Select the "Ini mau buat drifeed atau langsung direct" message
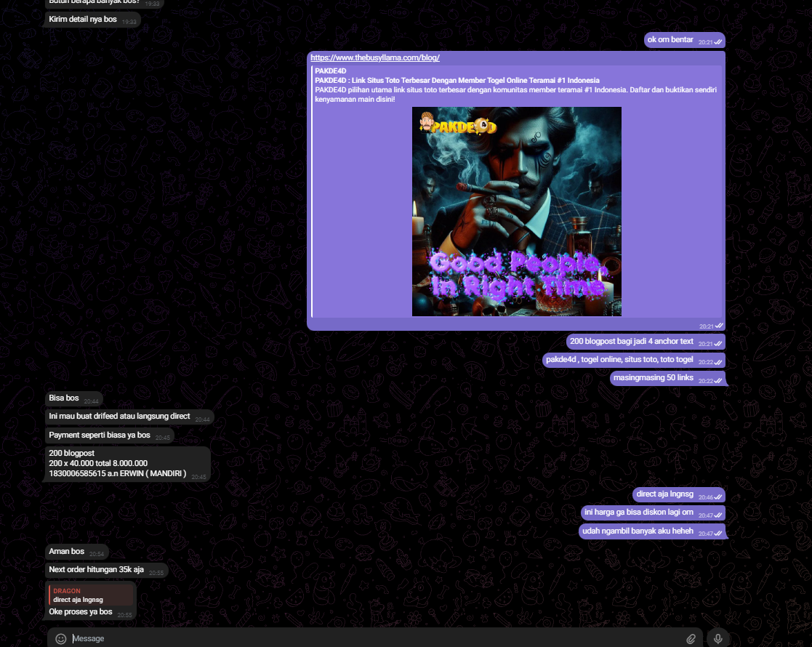The height and width of the screenshot is (647, 812). pos(119,417)
